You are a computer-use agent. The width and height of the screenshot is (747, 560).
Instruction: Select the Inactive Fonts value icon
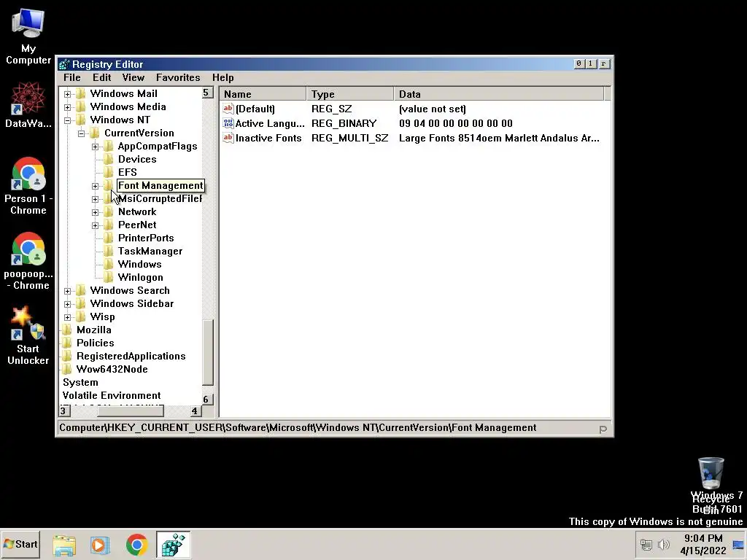(228, 139)
